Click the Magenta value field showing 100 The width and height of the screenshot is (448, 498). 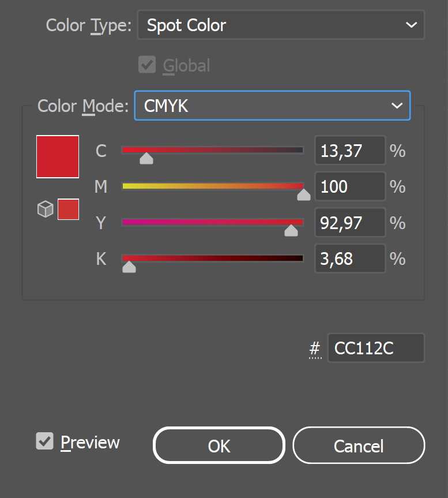coord(350,186)
